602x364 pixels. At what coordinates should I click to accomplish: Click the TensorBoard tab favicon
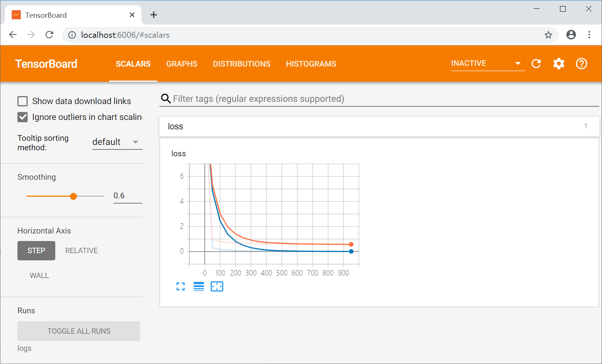16,15
